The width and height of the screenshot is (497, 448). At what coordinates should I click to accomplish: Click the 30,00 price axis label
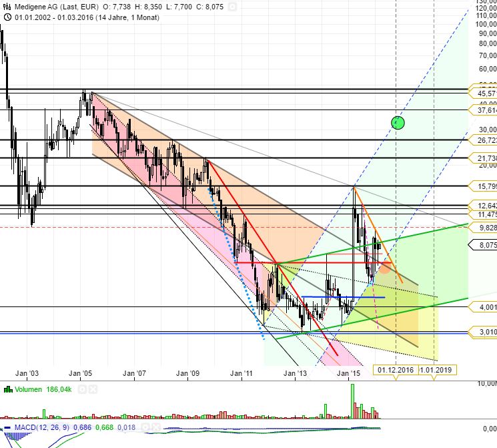click(x=488, y=130)
